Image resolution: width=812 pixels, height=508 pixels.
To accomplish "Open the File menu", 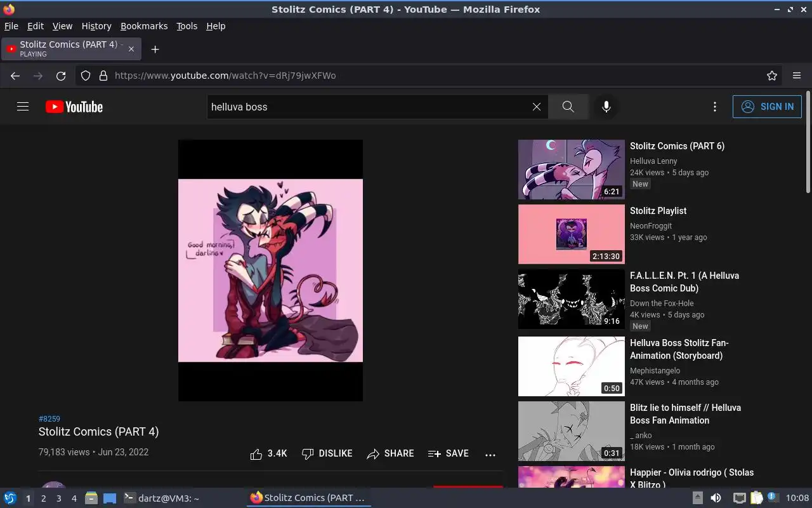I will [11, 26].
